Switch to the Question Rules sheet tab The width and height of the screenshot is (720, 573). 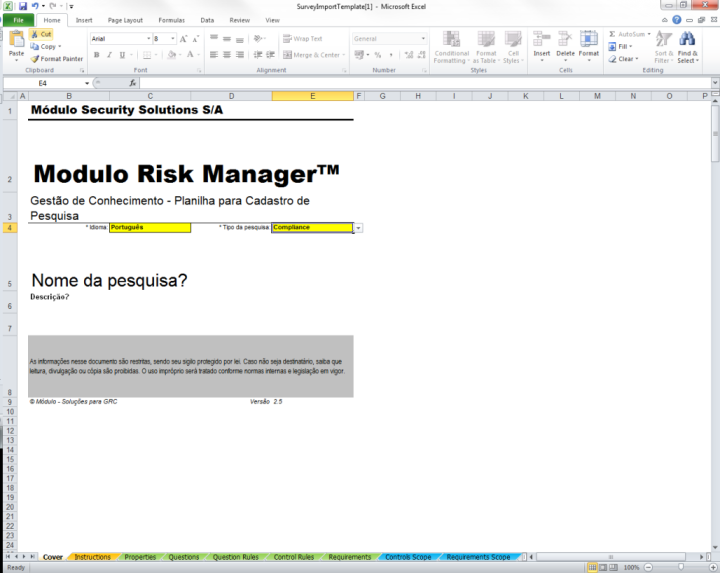point(236,557)
